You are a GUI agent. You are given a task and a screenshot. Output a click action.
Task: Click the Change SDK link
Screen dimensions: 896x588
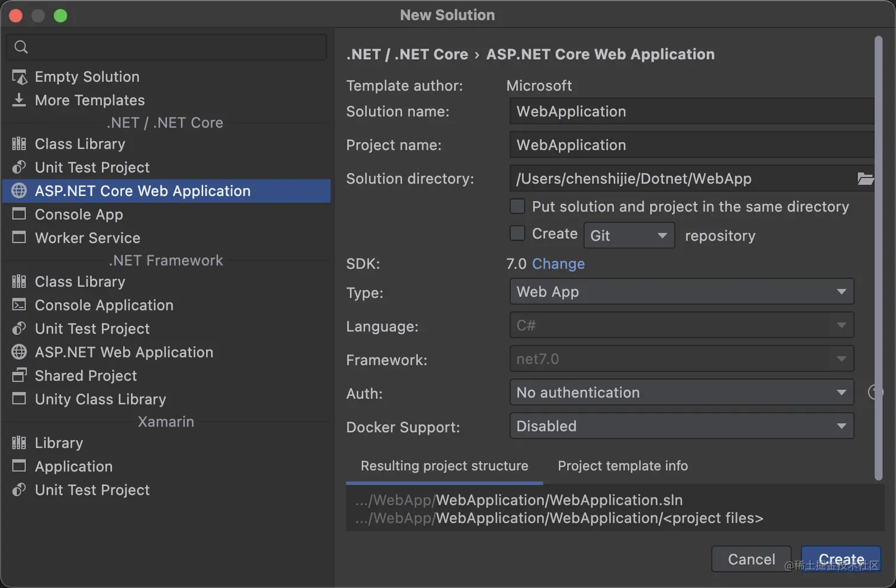click(x=558, y=264)
